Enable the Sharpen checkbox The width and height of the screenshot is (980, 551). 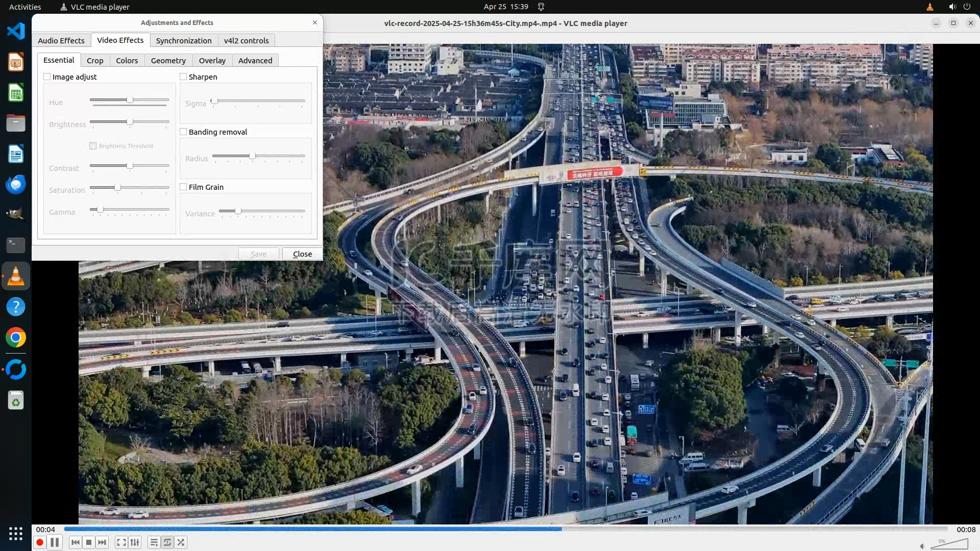point(183,77)
